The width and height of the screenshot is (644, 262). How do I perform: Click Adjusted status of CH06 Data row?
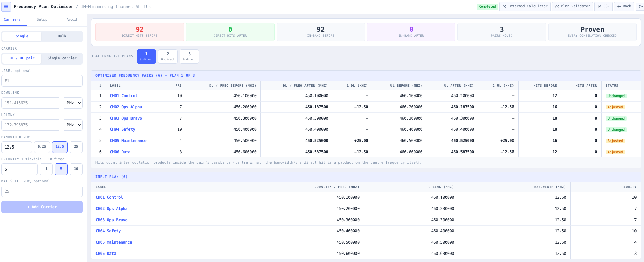coord(615,152)
